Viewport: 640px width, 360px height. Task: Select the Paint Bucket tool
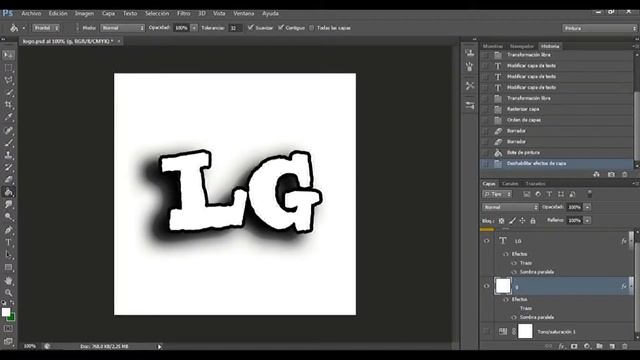8,192
